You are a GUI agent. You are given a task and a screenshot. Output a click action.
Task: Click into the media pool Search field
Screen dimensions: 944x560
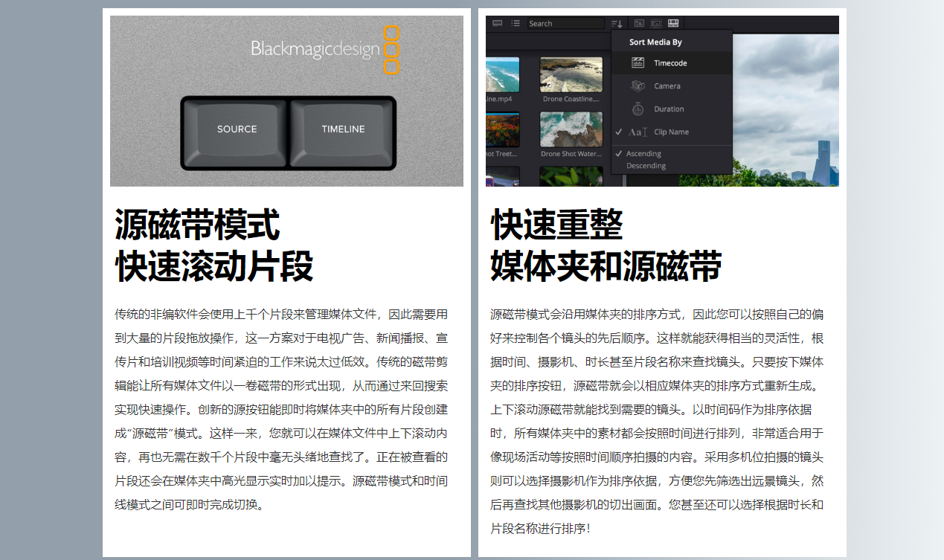(x=565, y=24)
